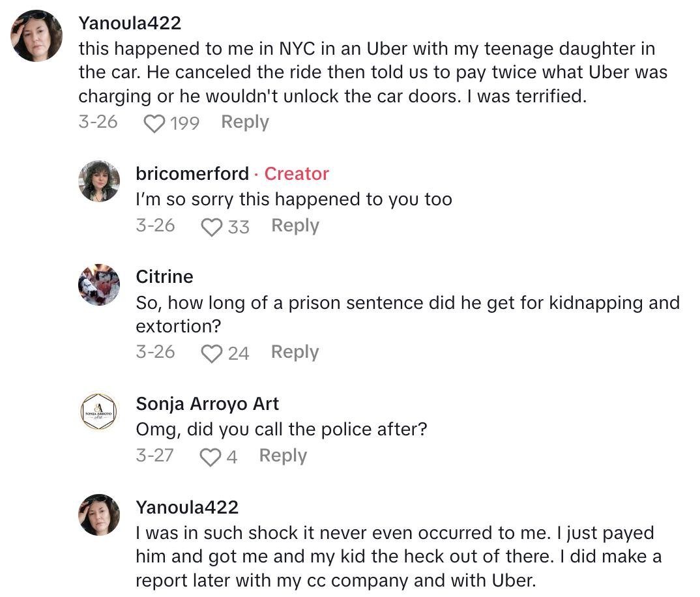Open bricomerford's profile picture
This screenshot has width=700, height=597.
[x=98, y=181]
